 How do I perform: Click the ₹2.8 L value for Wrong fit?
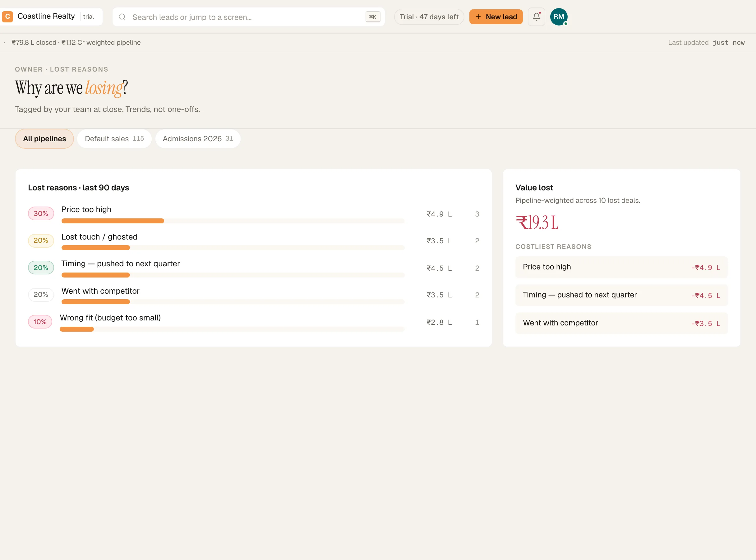[439, 322]
